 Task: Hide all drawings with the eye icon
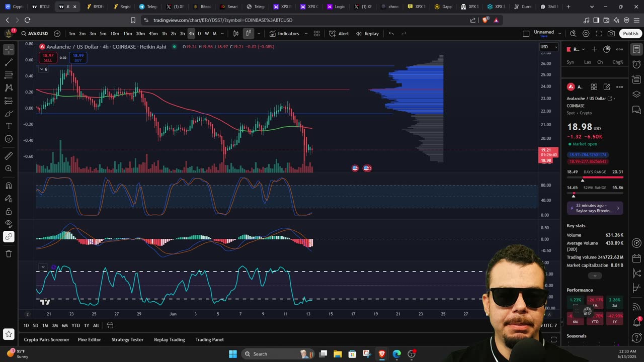(x=9, y=224)
